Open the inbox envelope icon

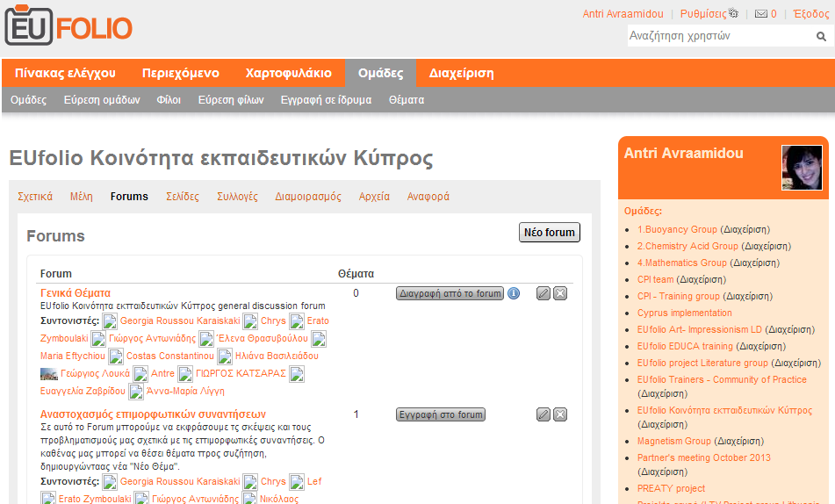761,14
